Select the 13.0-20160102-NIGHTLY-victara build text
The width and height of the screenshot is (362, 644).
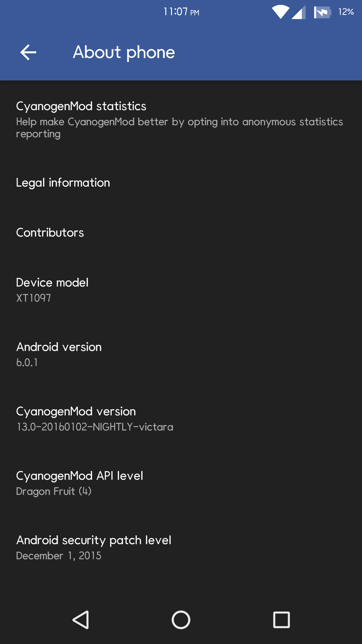point(95,427)
